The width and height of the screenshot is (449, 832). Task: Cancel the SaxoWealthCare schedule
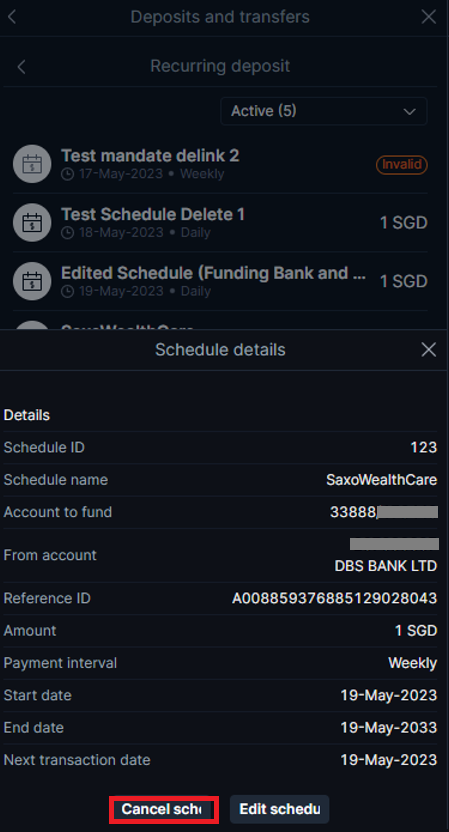tap(164, 809)
